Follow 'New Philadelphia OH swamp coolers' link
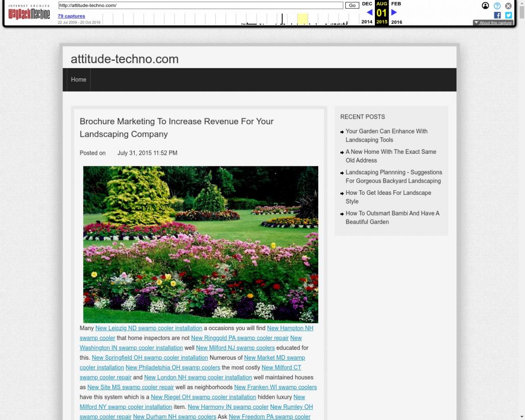This screenshot has height=420, width=525. 173,367
